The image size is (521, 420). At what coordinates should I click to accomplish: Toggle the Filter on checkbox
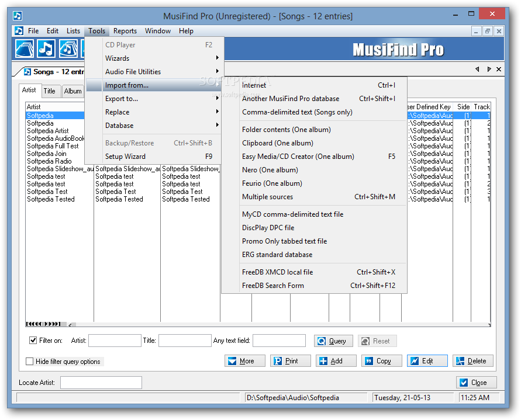tap(33, 341)
